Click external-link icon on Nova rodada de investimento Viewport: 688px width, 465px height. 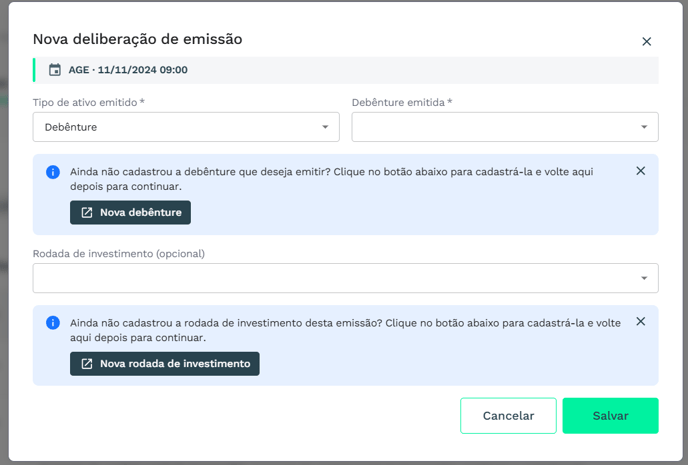pyautogui.click(x=87, y=364)
